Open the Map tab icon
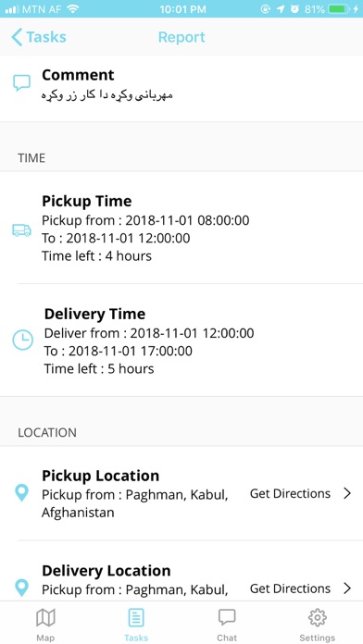The height and width of the screenshot is (644, 363). click(45, 618)
